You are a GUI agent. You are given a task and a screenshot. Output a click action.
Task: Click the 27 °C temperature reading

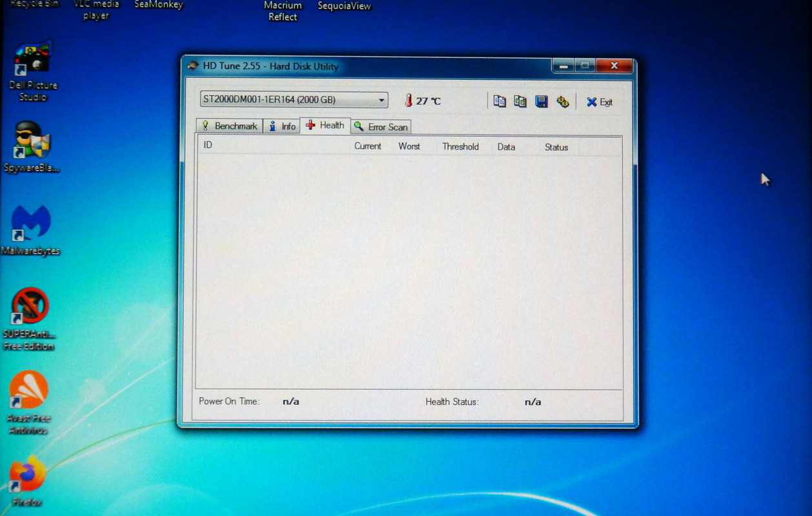pos(428,101)
